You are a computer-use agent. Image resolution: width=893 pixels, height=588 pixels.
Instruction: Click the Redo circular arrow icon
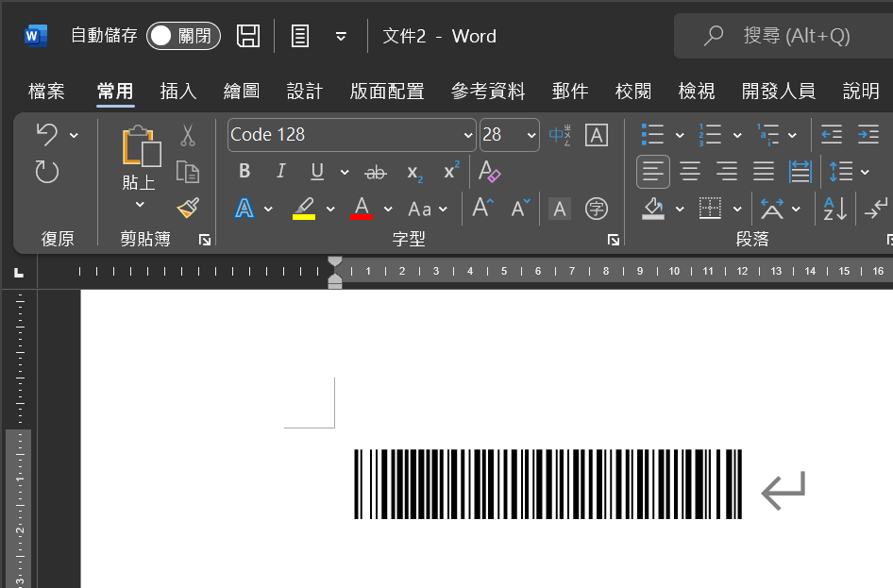(46, 172)
